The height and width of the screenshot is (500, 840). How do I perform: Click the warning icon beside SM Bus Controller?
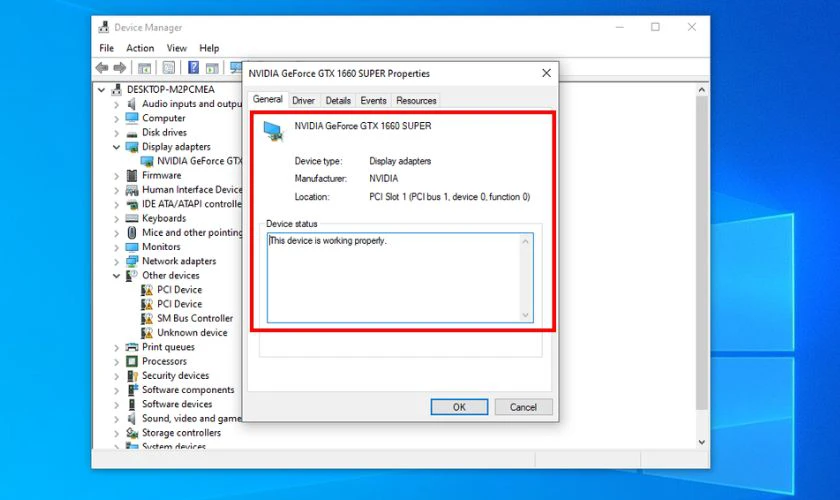[x=147, y=318]
